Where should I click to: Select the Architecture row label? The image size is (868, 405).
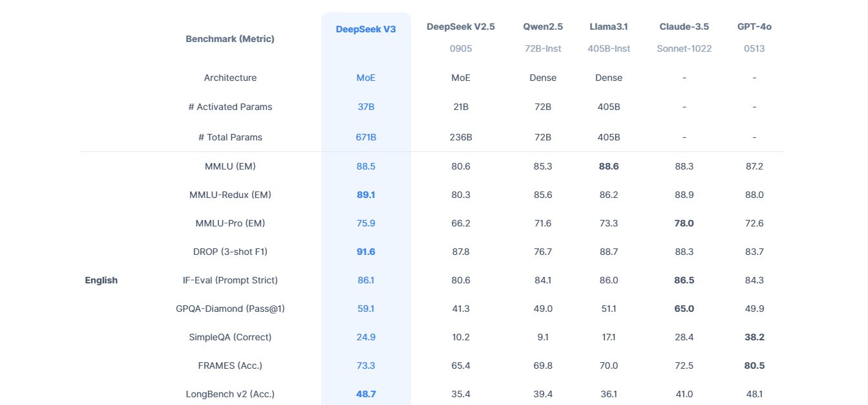[x=230, y=78]
